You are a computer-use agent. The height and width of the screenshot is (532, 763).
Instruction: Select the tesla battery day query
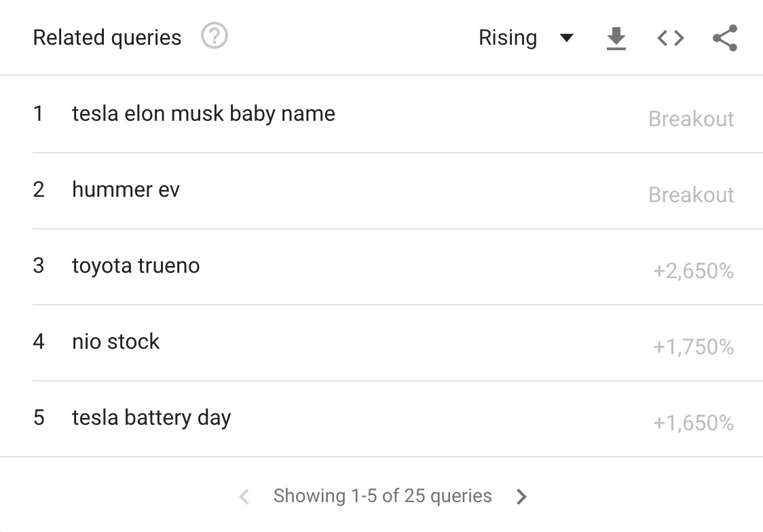coord(151,418)
